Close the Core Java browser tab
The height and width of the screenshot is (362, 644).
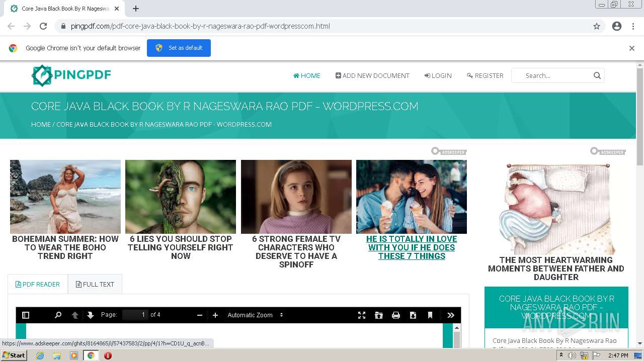117,9
